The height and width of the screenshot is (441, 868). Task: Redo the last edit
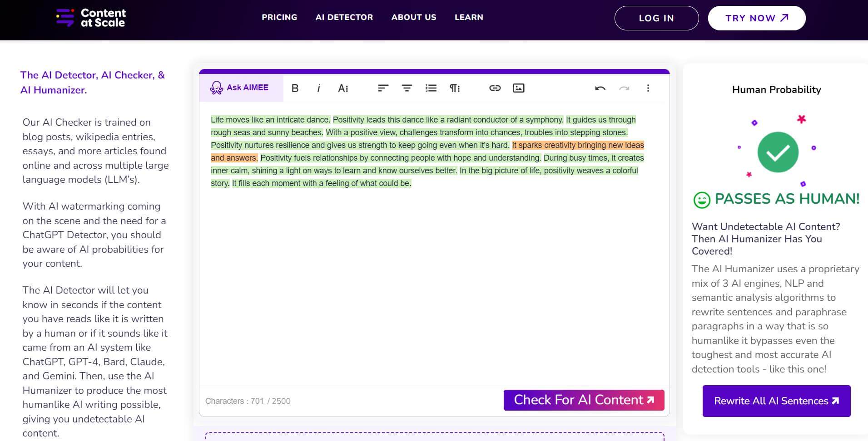(x=624, y=88)
